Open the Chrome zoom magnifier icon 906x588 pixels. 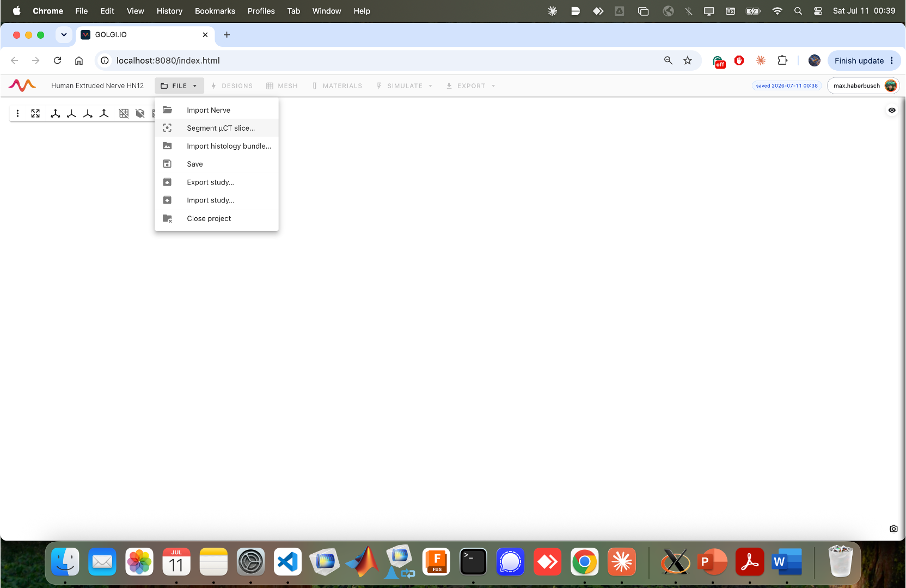[x=668, y=60]
